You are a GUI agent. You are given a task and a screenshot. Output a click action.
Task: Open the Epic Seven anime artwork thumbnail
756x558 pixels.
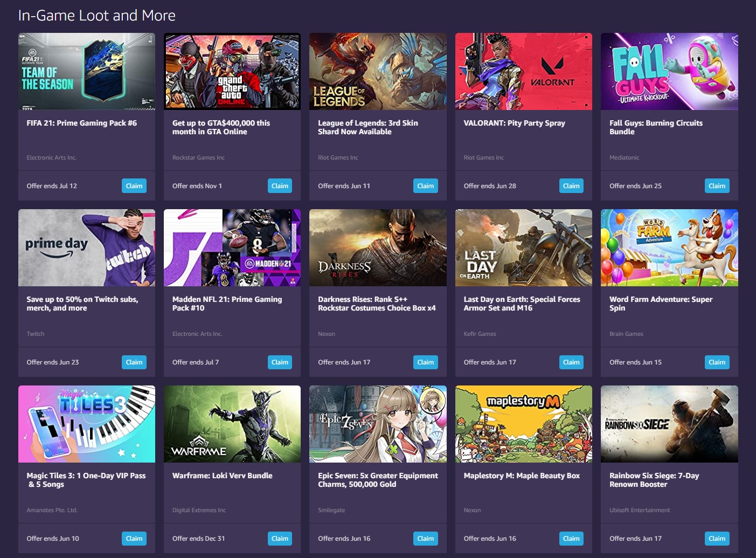378,424
